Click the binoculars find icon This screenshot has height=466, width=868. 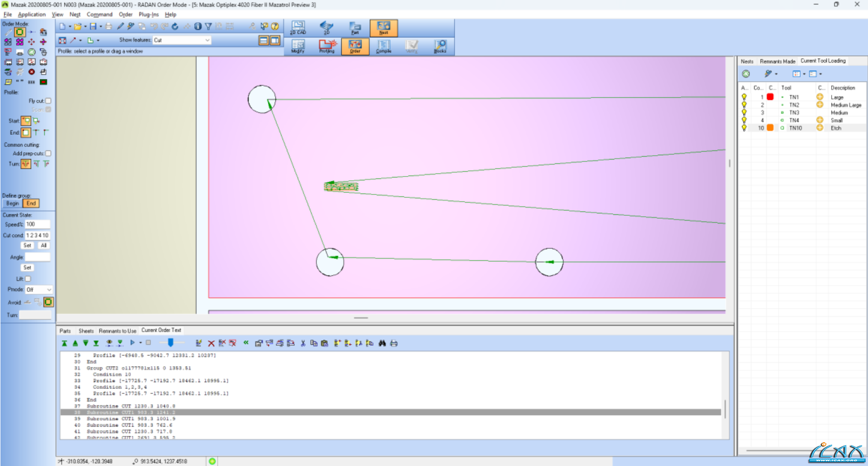(382, 343)
